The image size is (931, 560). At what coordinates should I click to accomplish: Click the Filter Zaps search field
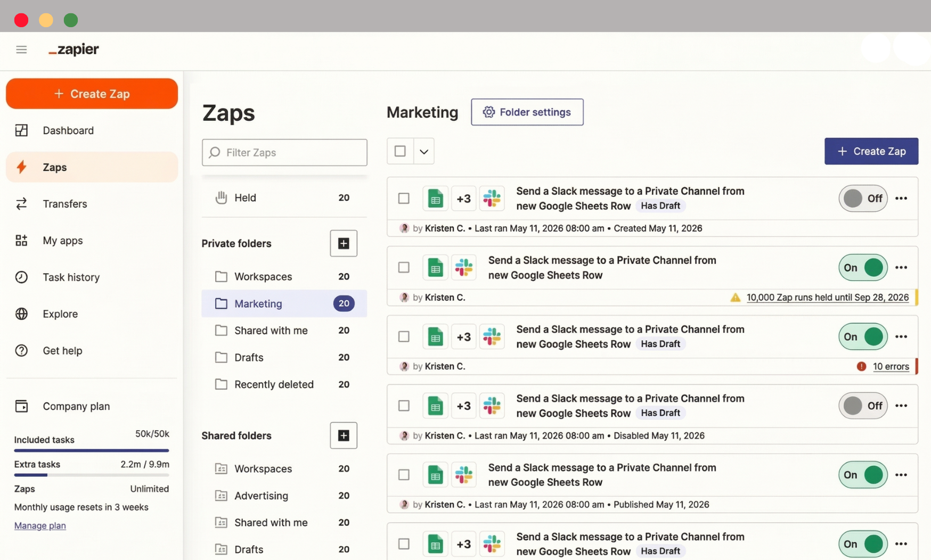[x=284, y=152]
